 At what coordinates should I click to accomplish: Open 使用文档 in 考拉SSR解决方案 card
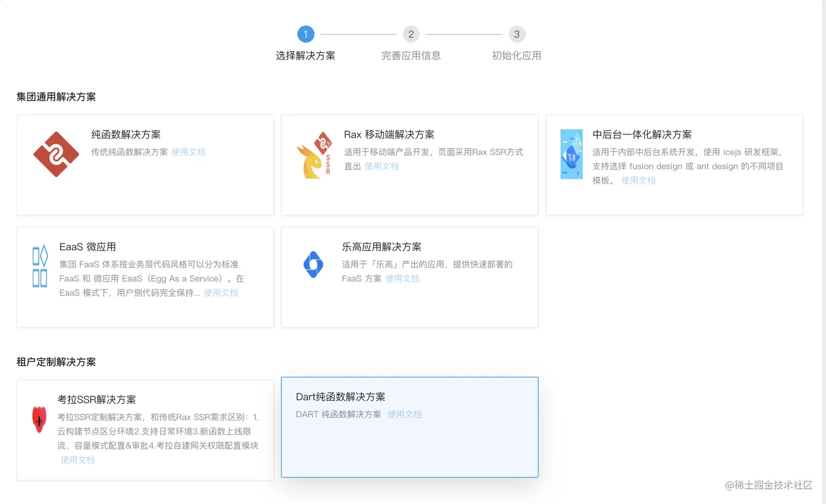[x=77, y=460]
